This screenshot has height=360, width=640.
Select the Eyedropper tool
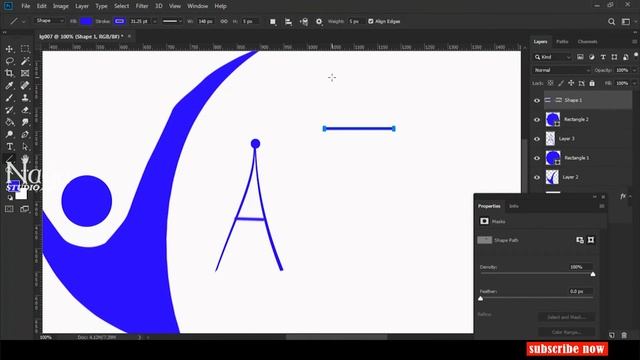(x=9, y=86)
